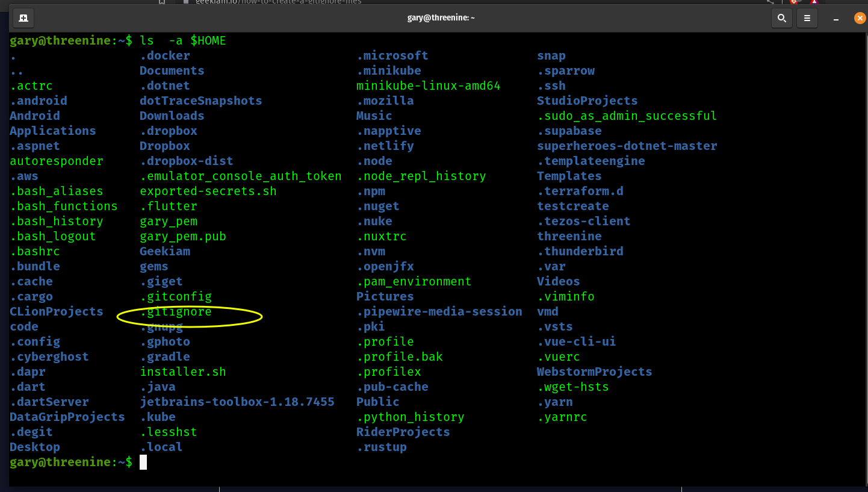Click the .pam_environment file
Image resolution: width=868 pixels, height=492 pixels.
pyautogui.click(x=414, y=281)
